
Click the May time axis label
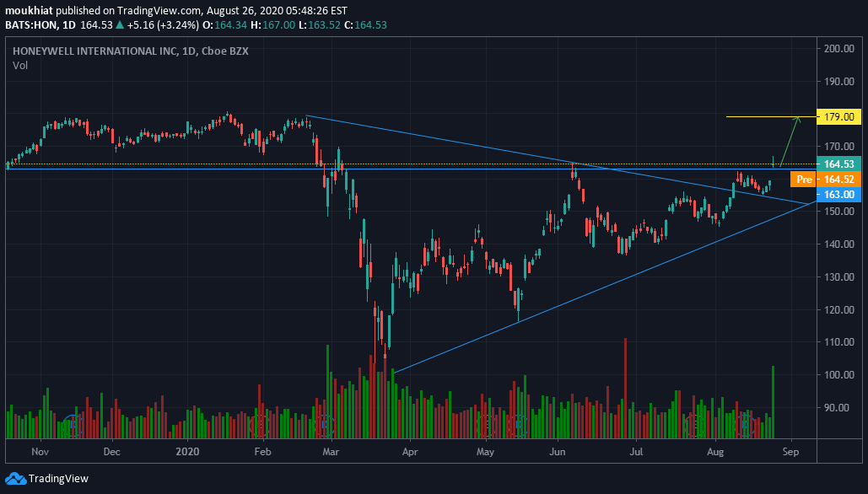pos(485,452)
